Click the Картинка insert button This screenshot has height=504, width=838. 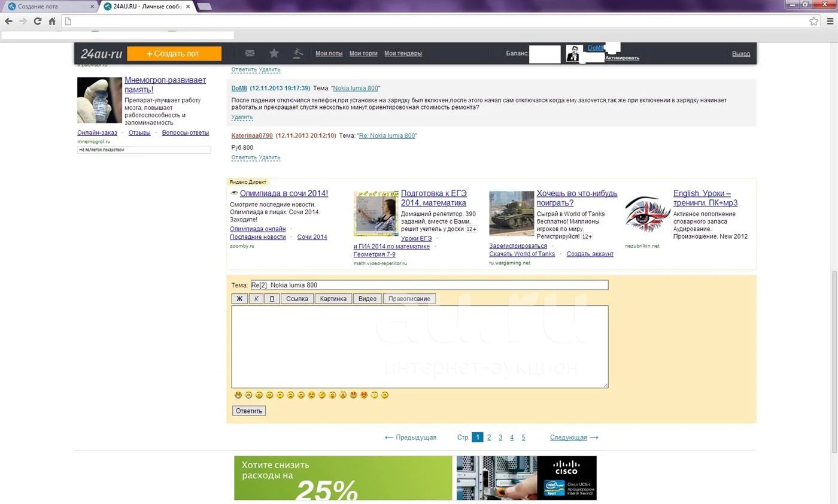333,299
